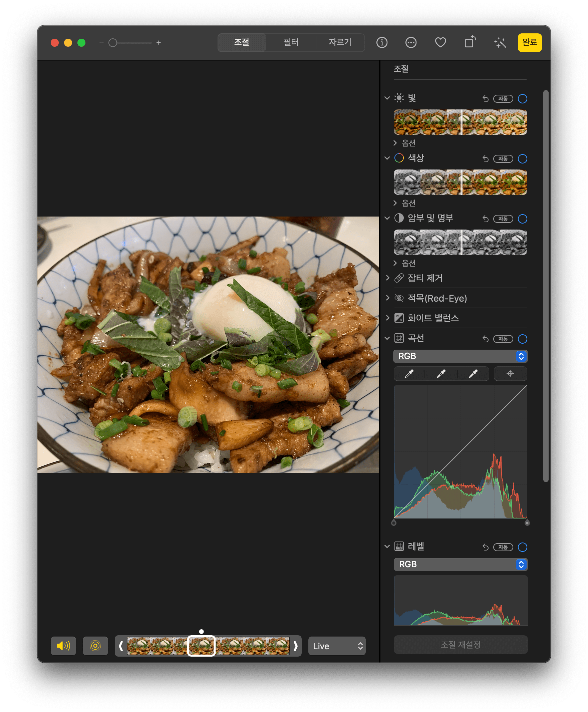Viewport: 588px width, 712px height.
Task: Toggle the 암부 및 명부 adjustment circle
Action: 522,219
